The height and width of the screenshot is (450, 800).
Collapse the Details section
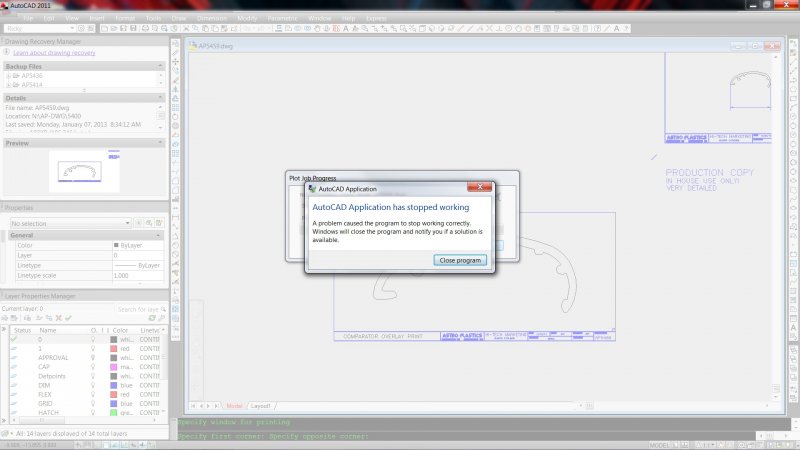point(160,98)
